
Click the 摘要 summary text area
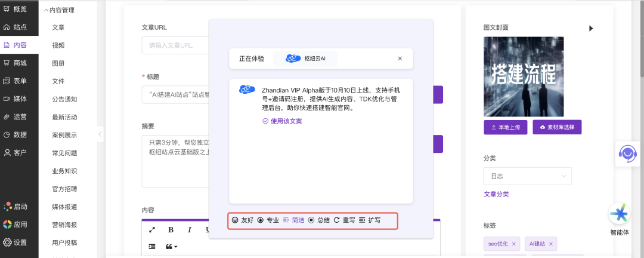[x=175, y=161]
